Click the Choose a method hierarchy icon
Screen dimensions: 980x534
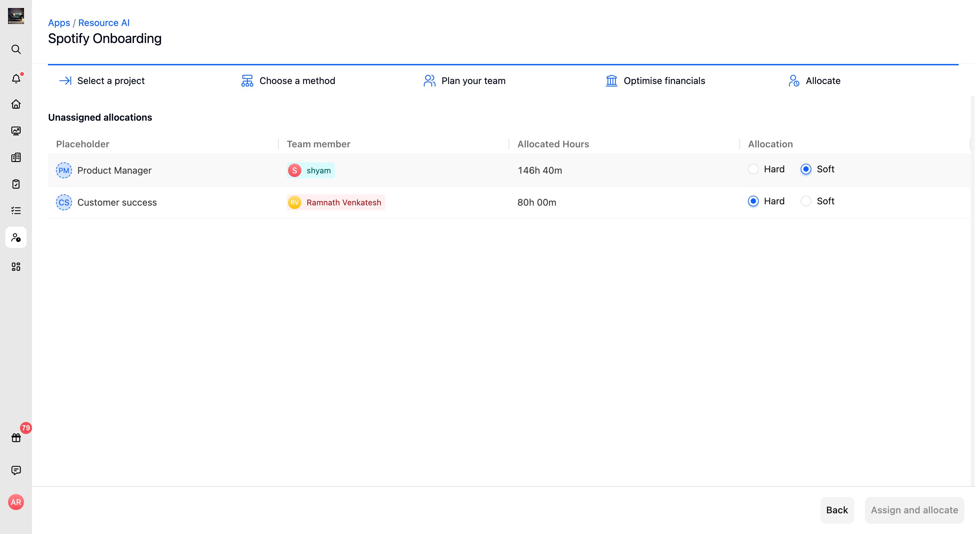coord(247,81)
